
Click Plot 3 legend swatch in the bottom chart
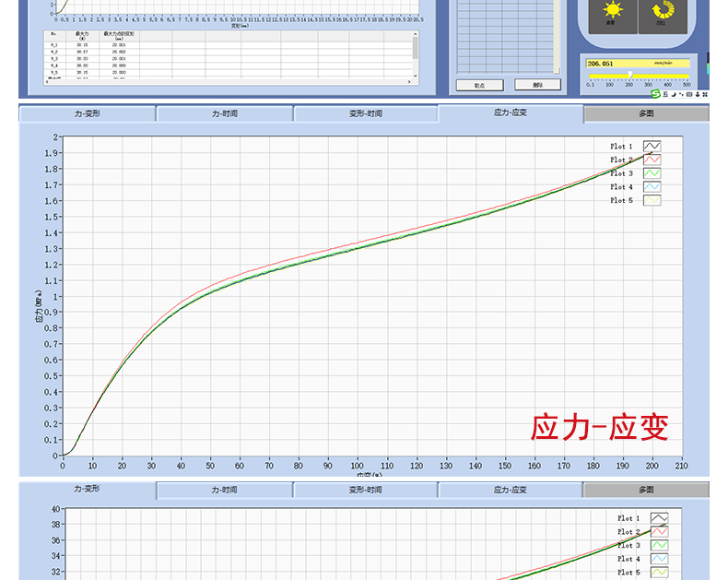658,545
